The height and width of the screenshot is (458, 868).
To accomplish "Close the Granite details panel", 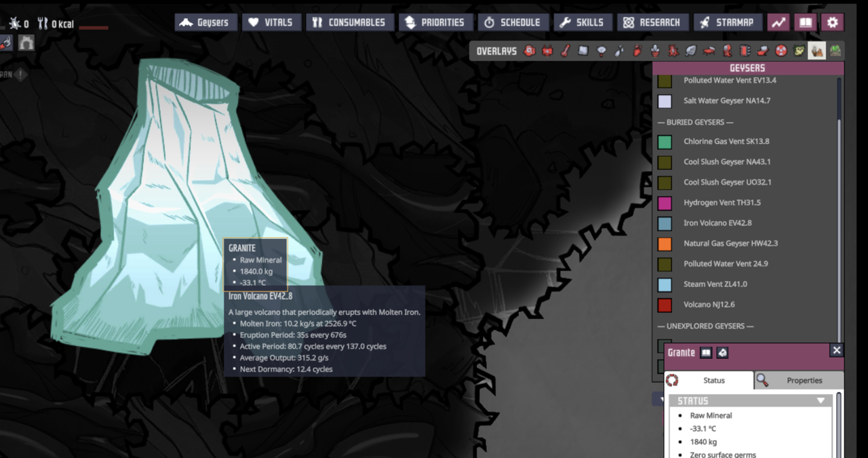I will click(x=837, y=350).
